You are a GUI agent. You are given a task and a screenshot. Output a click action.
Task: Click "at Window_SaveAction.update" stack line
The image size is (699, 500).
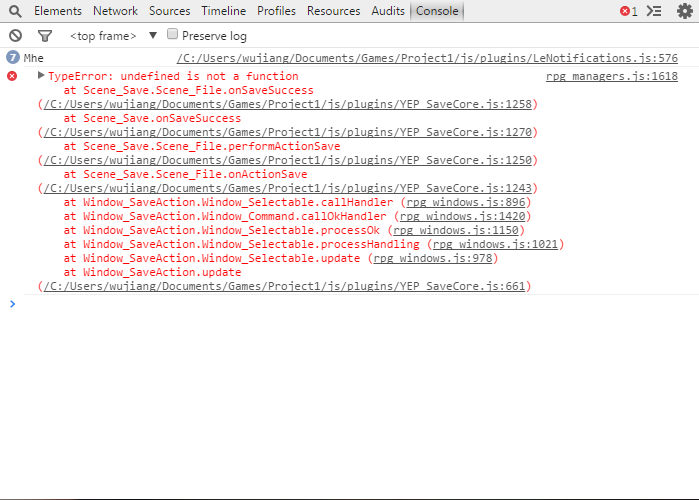click(152, 272)
